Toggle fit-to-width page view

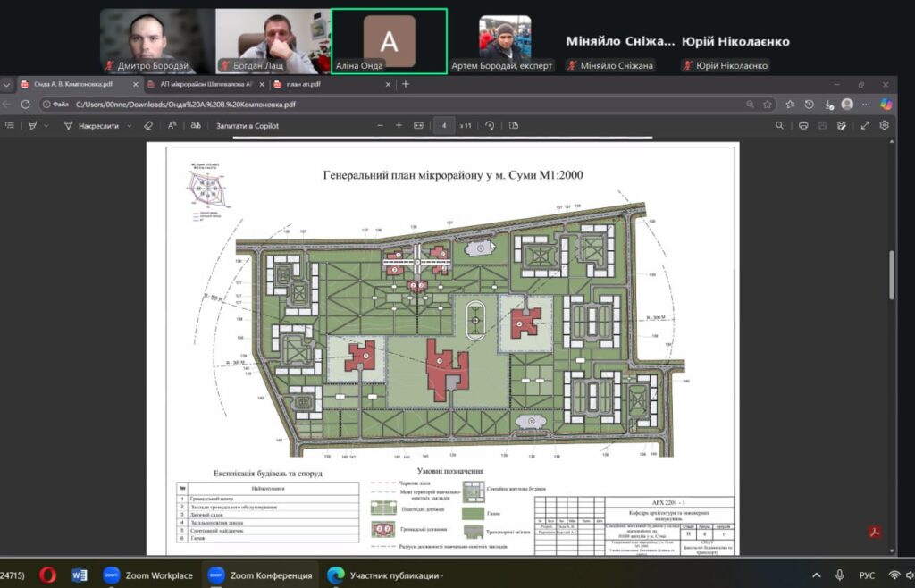(x=417, y=126)
